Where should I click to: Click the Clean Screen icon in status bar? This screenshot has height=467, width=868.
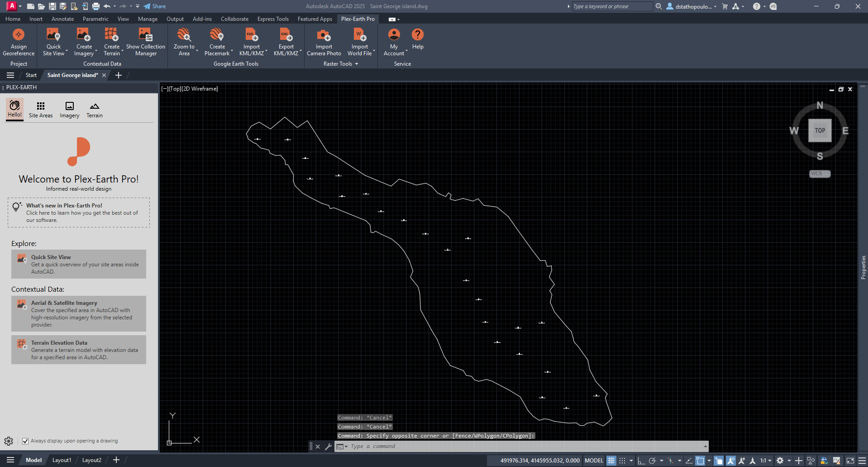(850, 461)
